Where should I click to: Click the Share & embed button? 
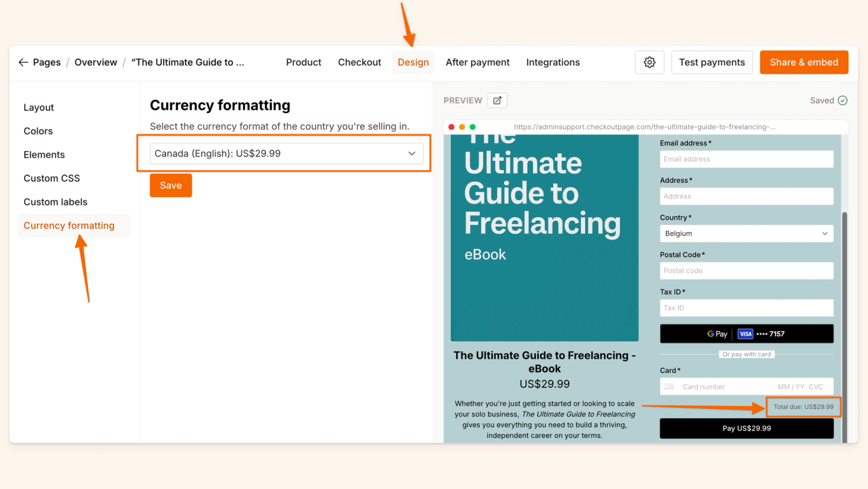[804, 62]
